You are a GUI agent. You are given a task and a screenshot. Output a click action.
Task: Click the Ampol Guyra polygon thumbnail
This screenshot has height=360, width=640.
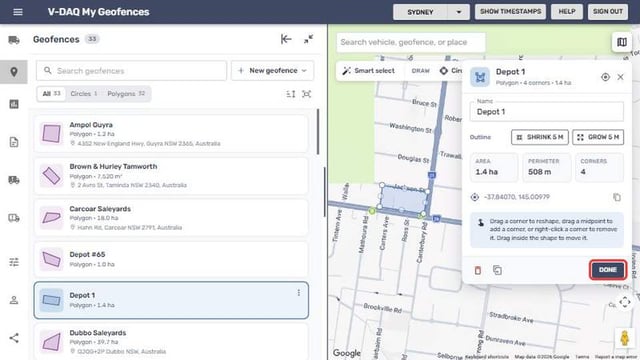pos(51,133)
